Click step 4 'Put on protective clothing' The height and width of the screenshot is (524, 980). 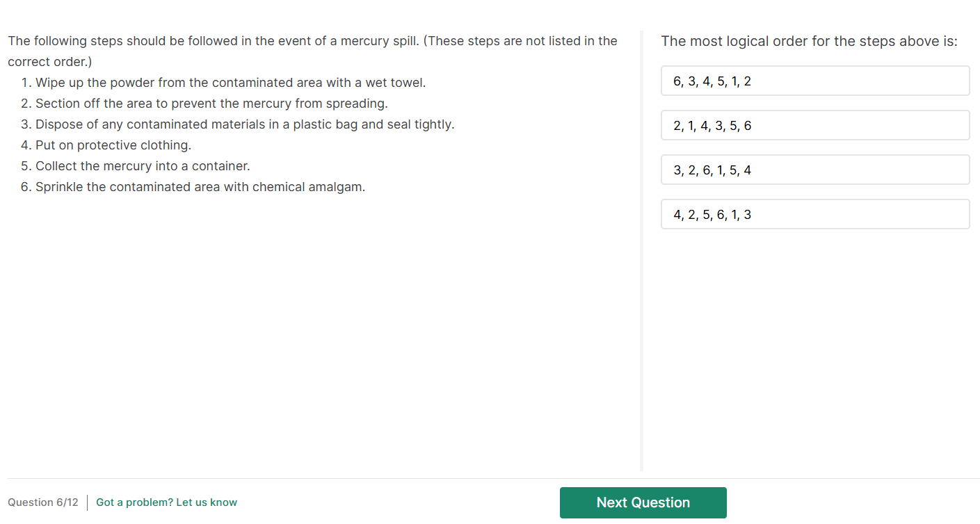[x=113, y=145]
